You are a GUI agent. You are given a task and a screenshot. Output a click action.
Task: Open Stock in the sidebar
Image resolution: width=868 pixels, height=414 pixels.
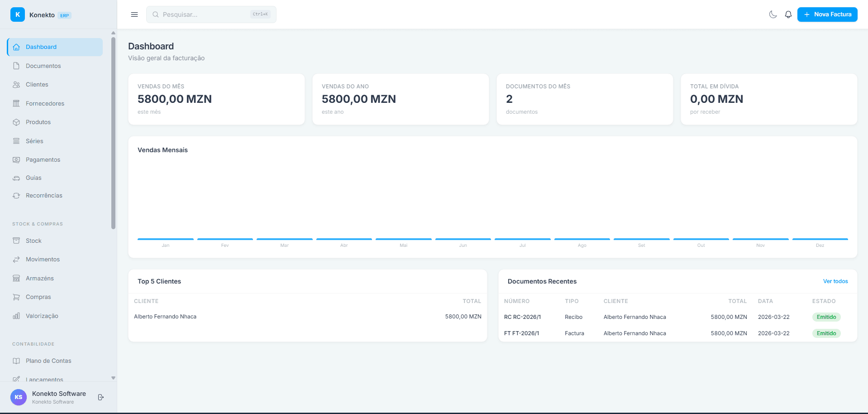point(55,241)
